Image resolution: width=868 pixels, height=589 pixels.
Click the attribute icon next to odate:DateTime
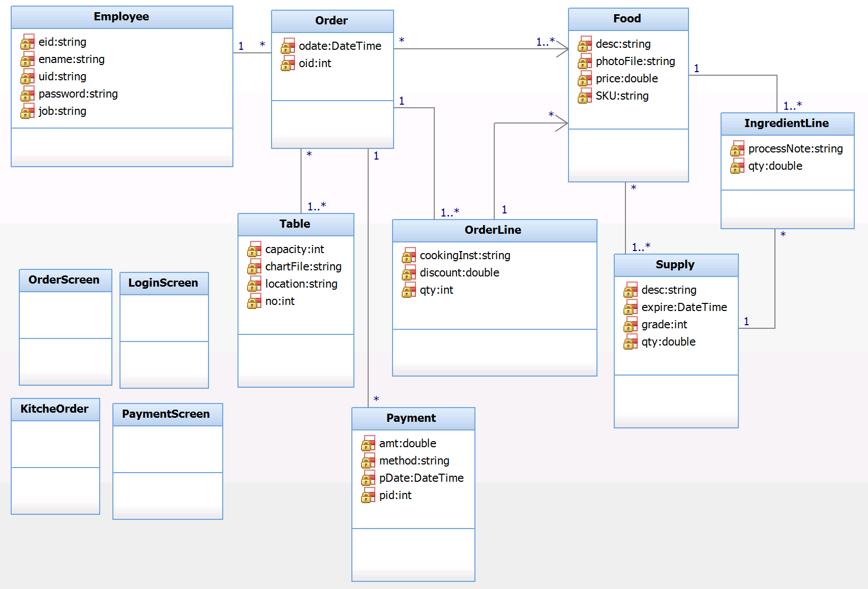pyautogui.click(x=288, y=46)
